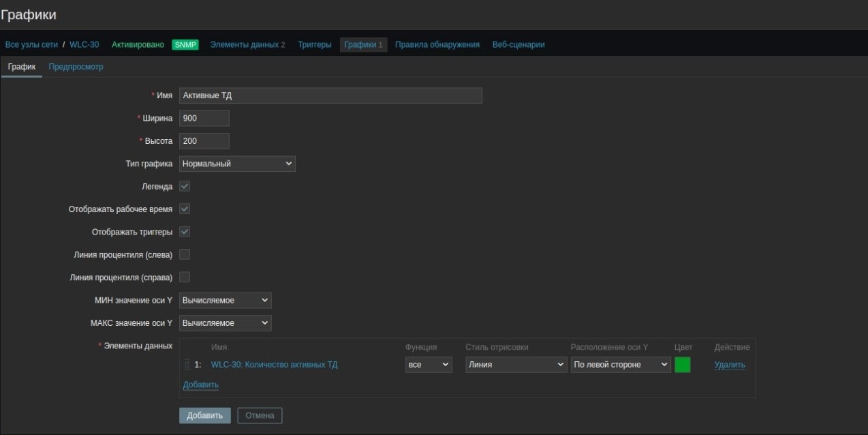The width and height of the screenshot is (868, 435).
Task: Expand МАКС значение оси Y dropdown
Action: tap(225, 322)
